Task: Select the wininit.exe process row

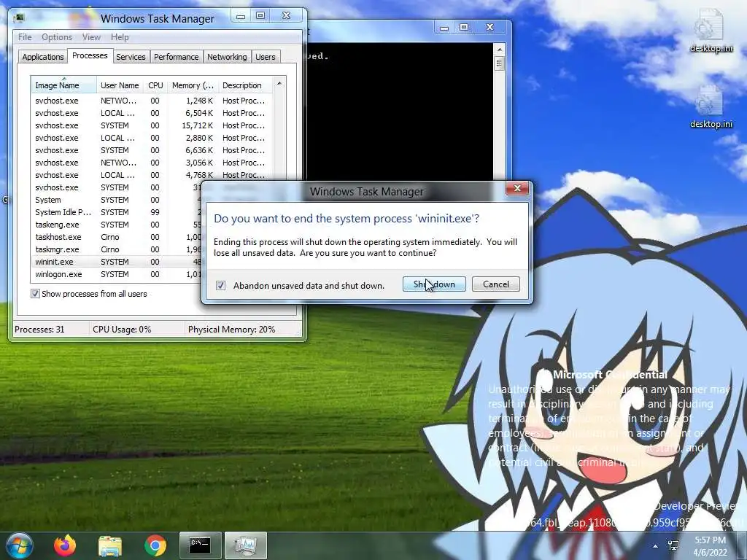Action: (117, 262)
